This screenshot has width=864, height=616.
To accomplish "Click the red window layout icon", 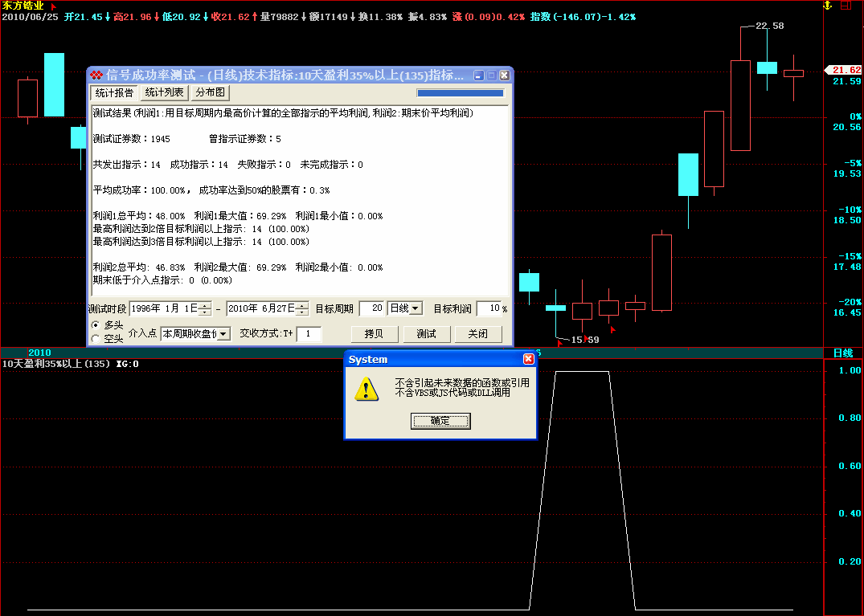I will 846,6.
